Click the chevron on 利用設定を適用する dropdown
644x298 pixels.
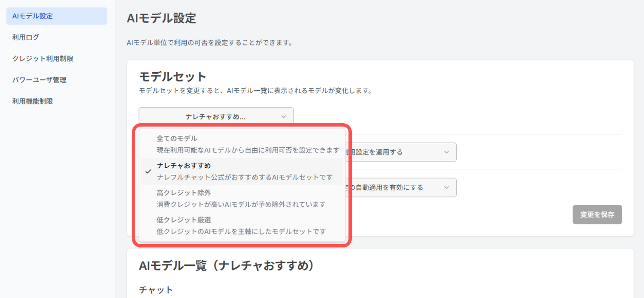pyautogui.click(x=446, y=152)
